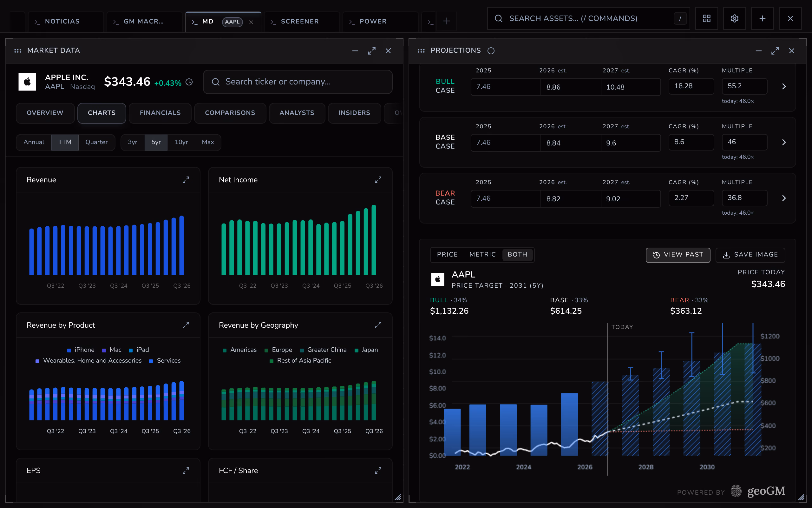812x508 pixels.
Task: Expand the Net Income chart
Action: (x=378, y=180)
